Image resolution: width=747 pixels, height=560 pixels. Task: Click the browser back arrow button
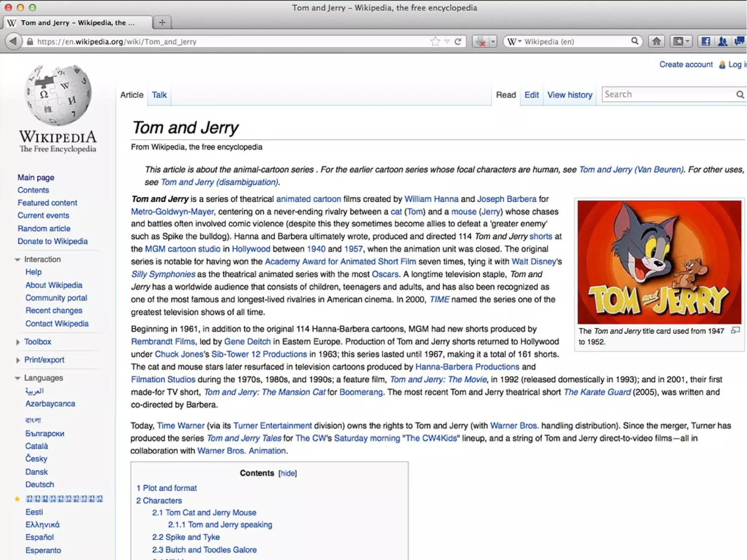tap(13, 41)
